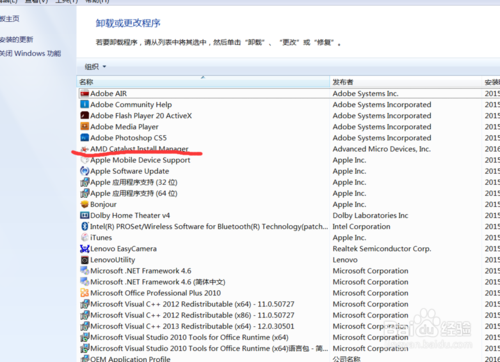
Task: Select the LenovoUtility entry
Action: 113,260
